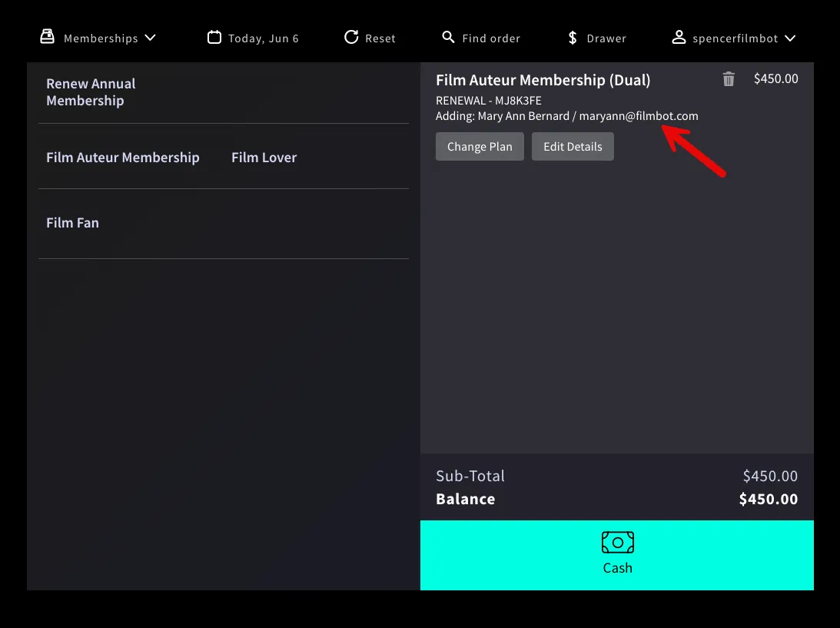Click the bold Balance $450.00 amount
This screenshot has width=840, height=628.
pos(769,499)
